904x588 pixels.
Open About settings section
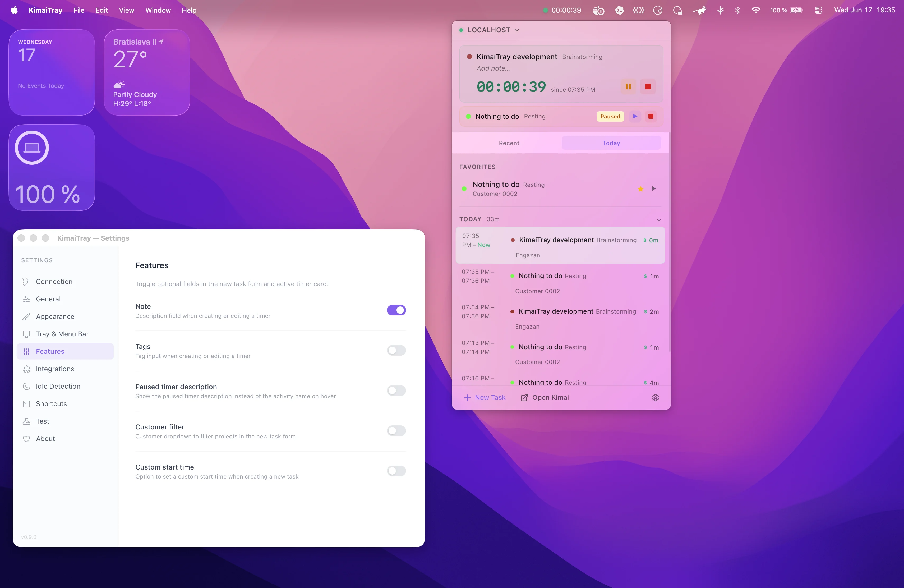[x=65, y=439]
